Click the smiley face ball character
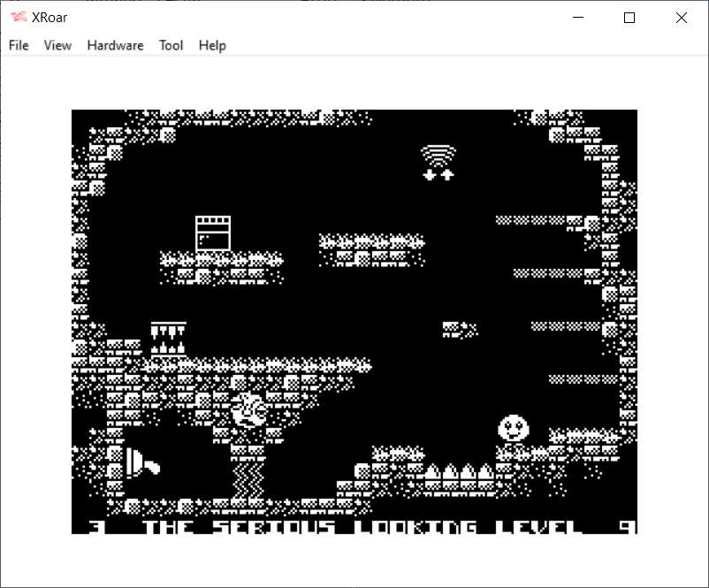 tap(513, 429)
